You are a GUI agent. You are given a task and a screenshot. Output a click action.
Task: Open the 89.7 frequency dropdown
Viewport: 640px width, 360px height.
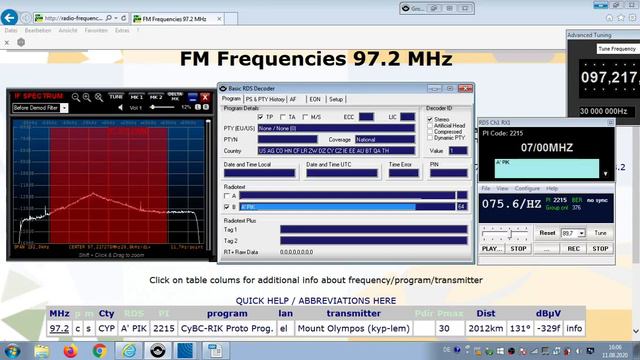point(582,233)
